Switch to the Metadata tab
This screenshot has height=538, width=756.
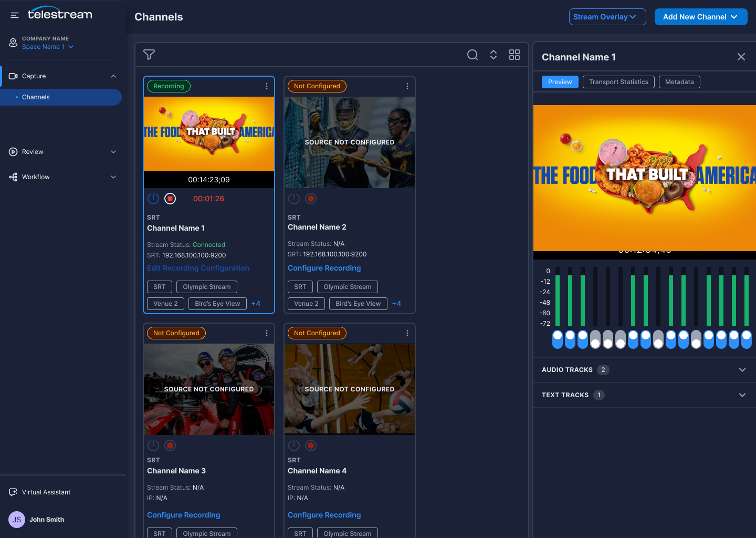click(679, 82)
